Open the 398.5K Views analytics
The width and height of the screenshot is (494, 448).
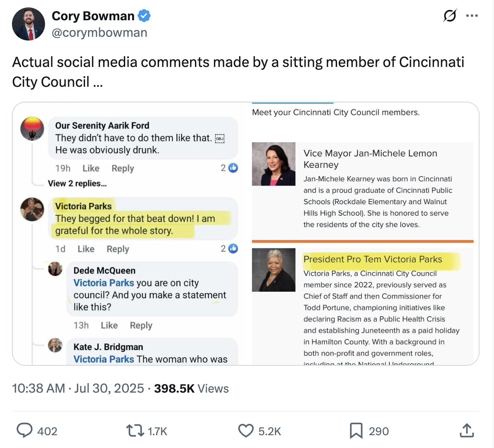[x=191, y=388]
